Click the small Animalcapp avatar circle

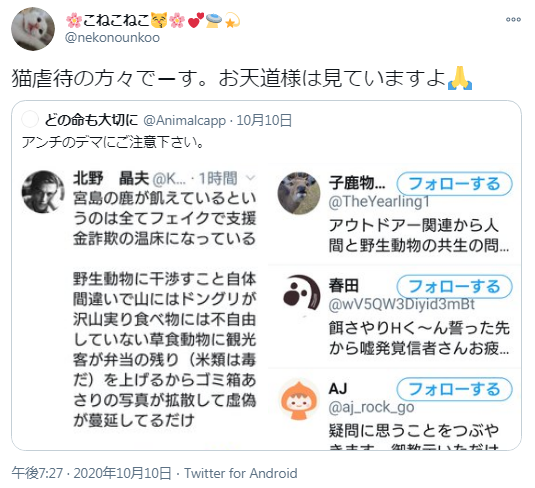[30, 120]
